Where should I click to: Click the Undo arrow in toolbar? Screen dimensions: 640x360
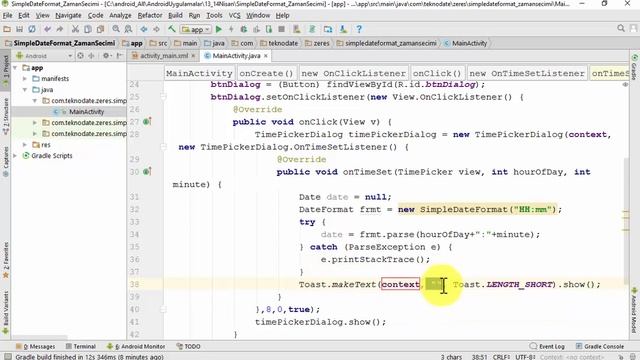47,29
